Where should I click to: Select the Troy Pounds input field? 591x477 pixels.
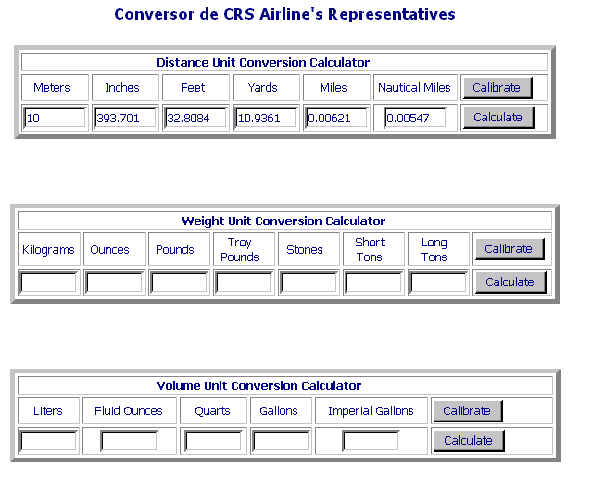pyautogui.click(x=243, y=282)
